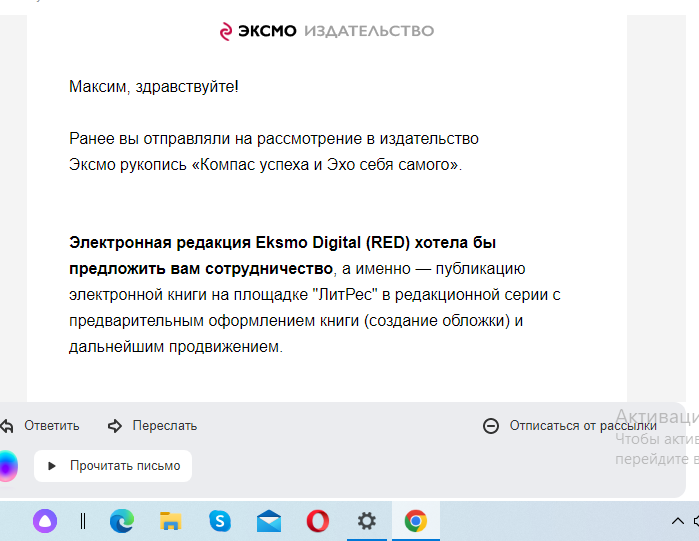Click Отписаться от рассылки

(x=583, y=426)
